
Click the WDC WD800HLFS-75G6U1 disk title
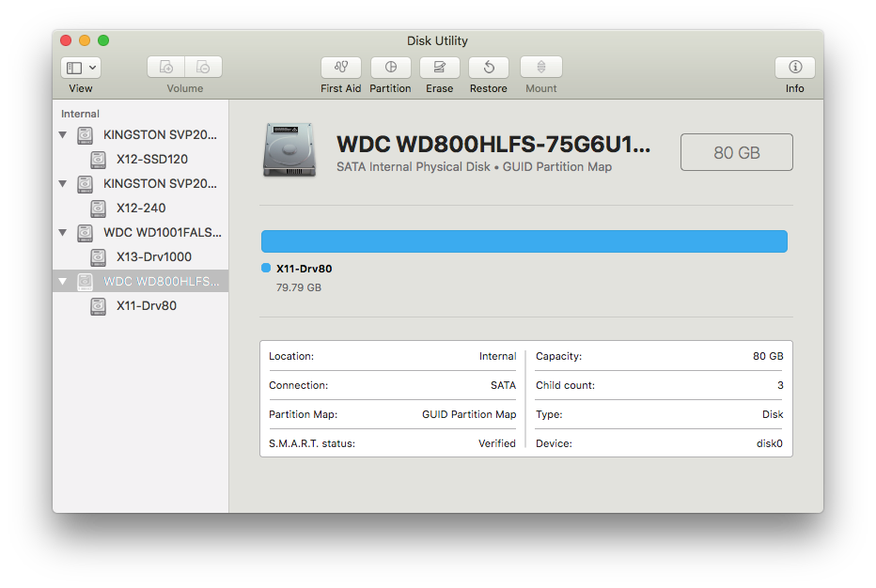(x=493, y=144)
